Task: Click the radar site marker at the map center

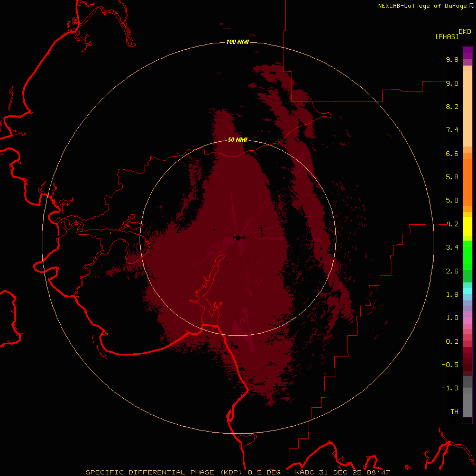Action: pyautogui.click(x=240, y=237)
